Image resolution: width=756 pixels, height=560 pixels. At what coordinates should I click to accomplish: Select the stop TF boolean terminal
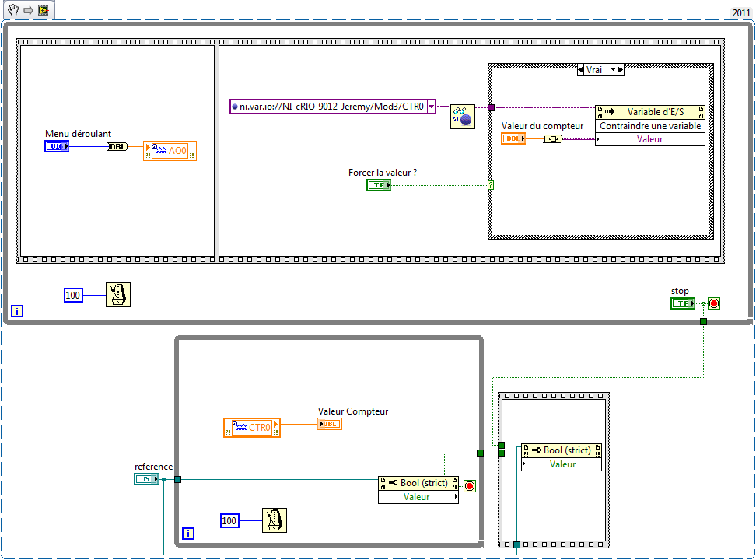[683, 303]
